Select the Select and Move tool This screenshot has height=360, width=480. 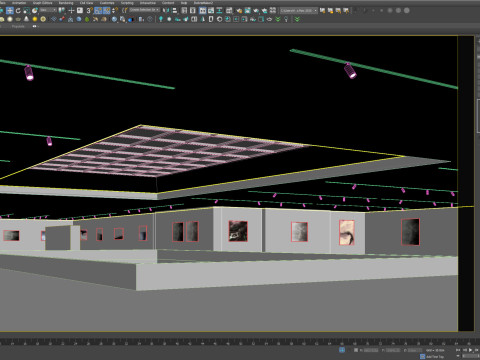tap(10, 10)
